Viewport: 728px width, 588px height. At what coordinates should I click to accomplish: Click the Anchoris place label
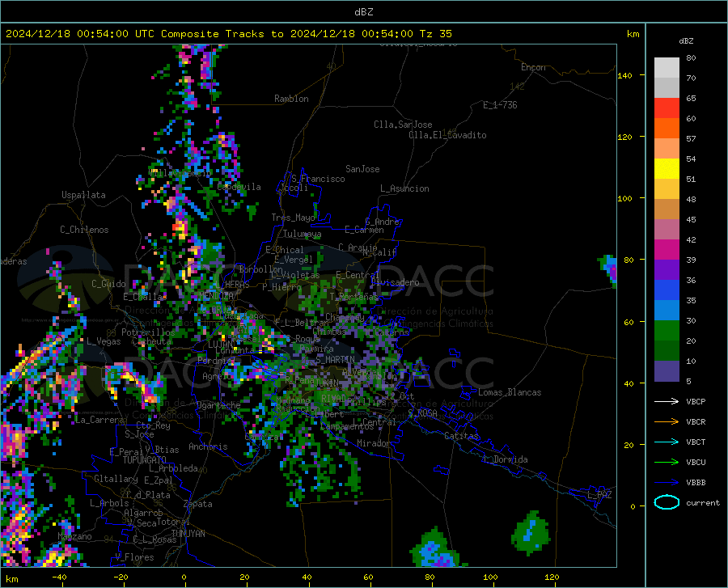(x=208, y=447)
